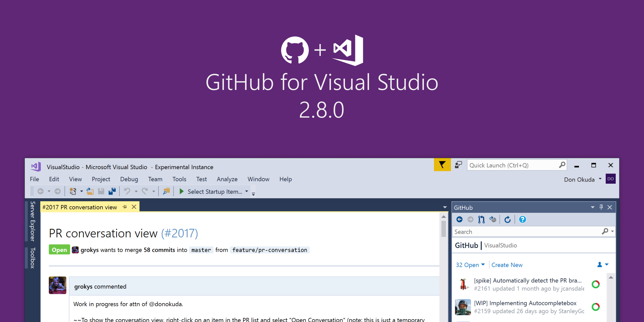
Task: Open the Analyze menu
Action: [227, 179]
